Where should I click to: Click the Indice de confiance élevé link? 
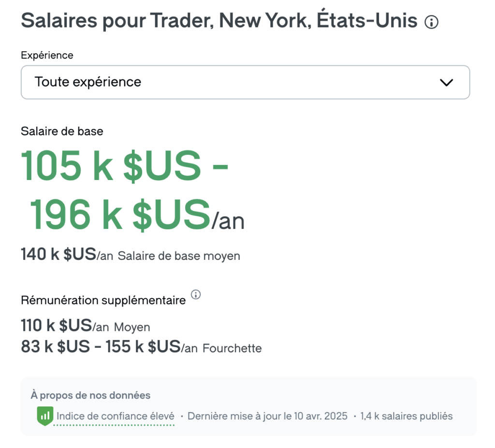(116, 416)
